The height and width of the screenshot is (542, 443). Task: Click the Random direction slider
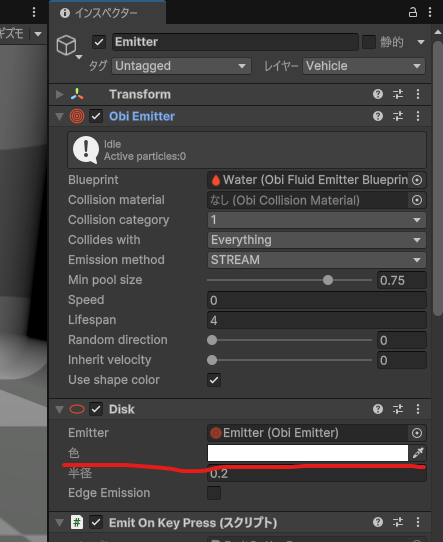[x=289, y=340]
